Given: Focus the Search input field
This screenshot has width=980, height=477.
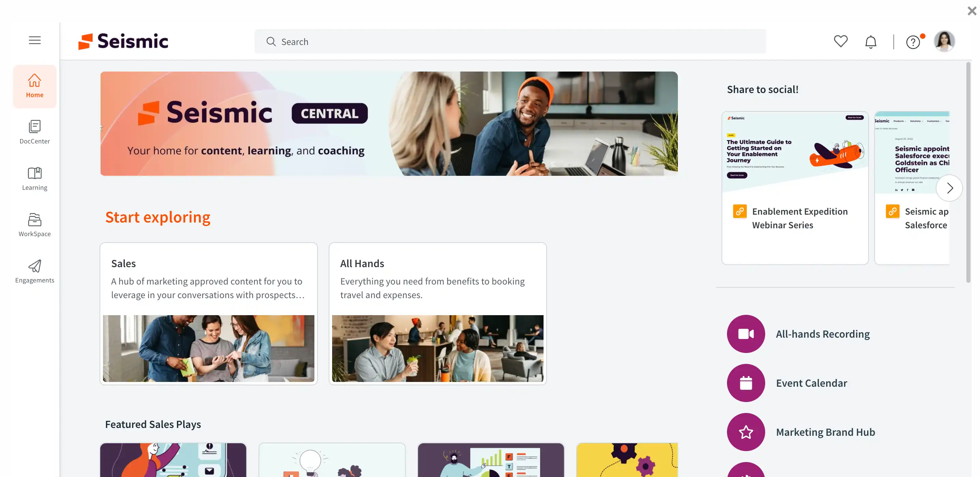Looking at the screenshot, I should click(510, 42).
